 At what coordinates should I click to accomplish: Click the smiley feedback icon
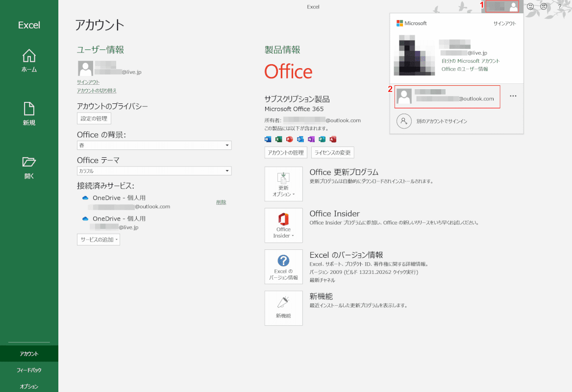click(530, 6)
